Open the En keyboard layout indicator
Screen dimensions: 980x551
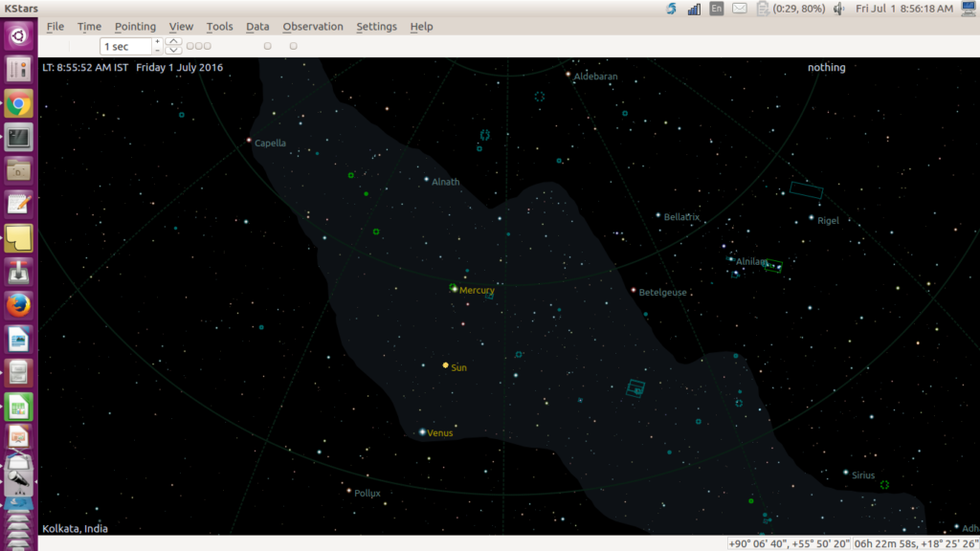[716, 8]
